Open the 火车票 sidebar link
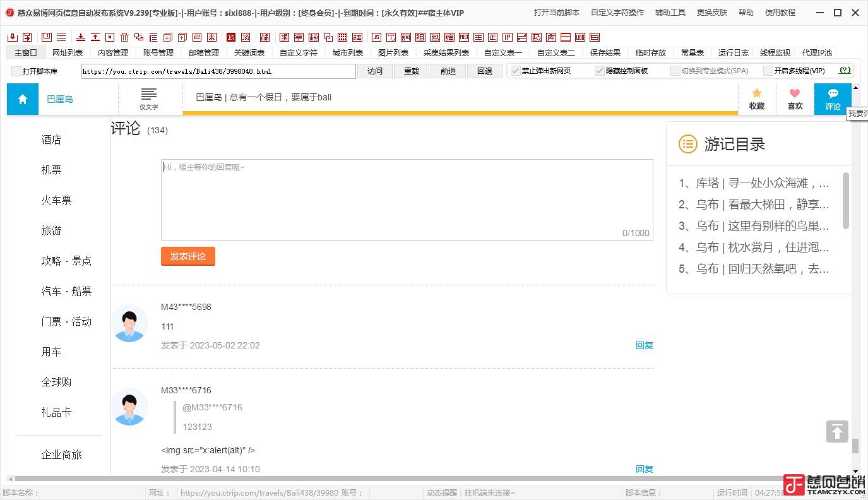 (x=57, y=200)
